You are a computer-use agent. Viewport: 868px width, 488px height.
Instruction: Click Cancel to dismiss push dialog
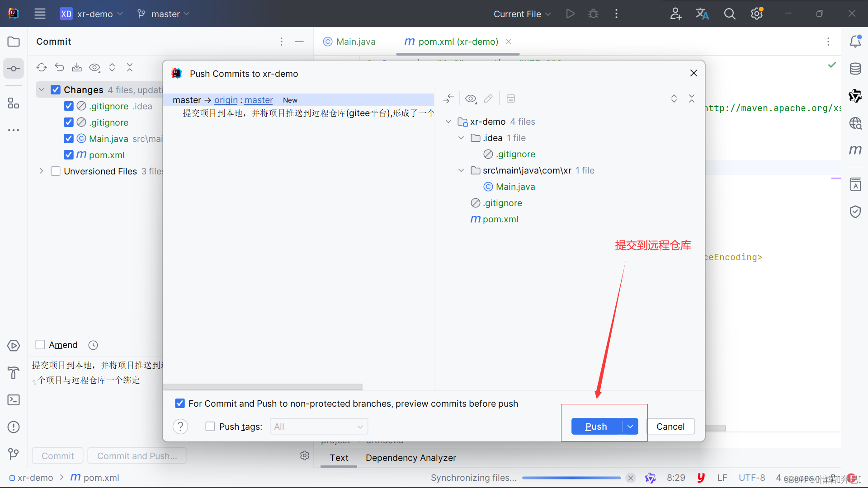click(670, 426)
